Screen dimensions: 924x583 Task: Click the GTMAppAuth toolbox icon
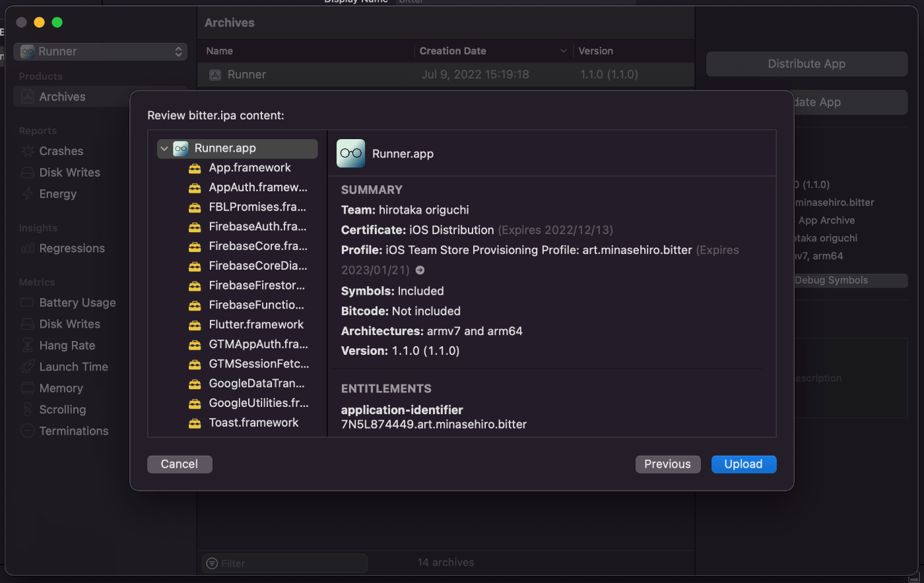[195, 345]
